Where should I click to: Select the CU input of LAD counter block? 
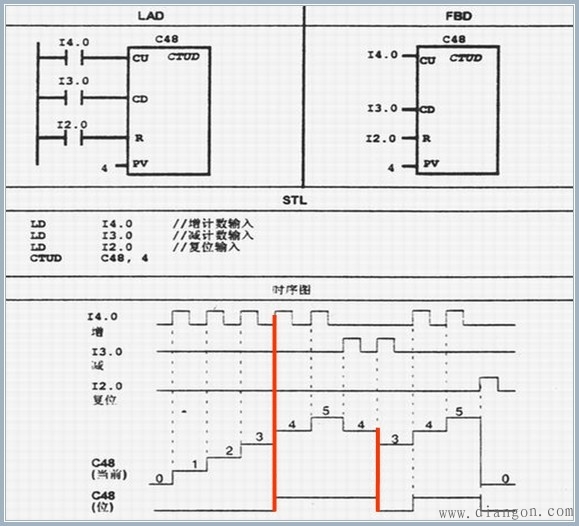(140, 58)
